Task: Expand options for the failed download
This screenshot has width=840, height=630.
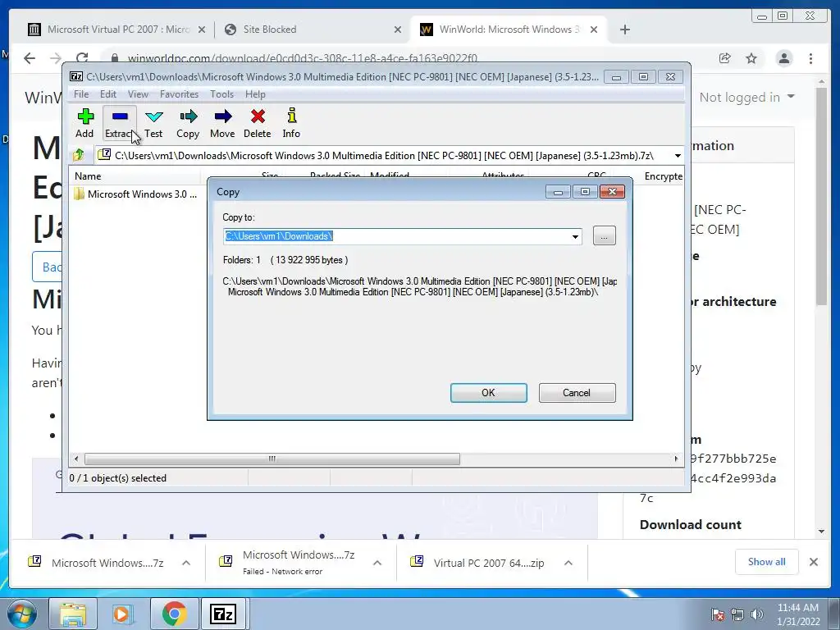Action: [377, 563]
